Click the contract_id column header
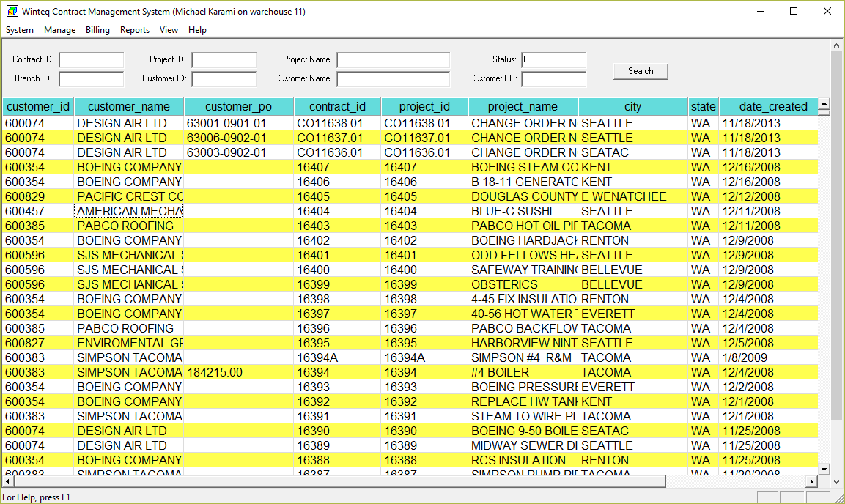 [337, 107]
